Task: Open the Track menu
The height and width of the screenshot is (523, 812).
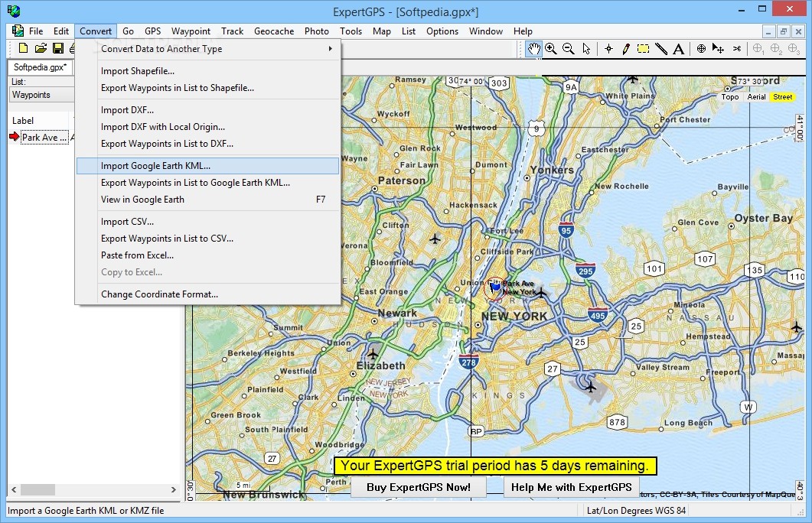Action: (232, 31)
